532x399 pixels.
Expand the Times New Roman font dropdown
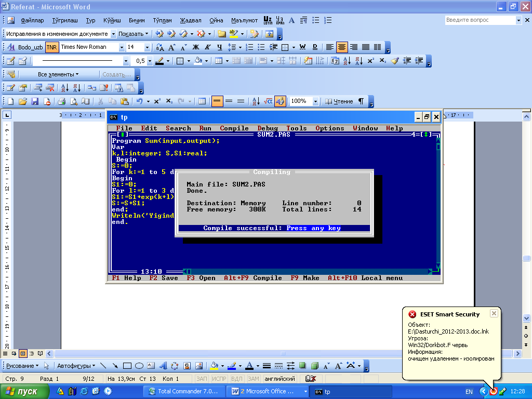(122, 47)
